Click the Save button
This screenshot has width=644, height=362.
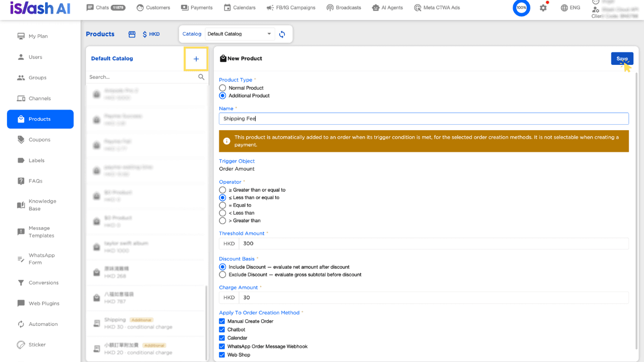622,59
